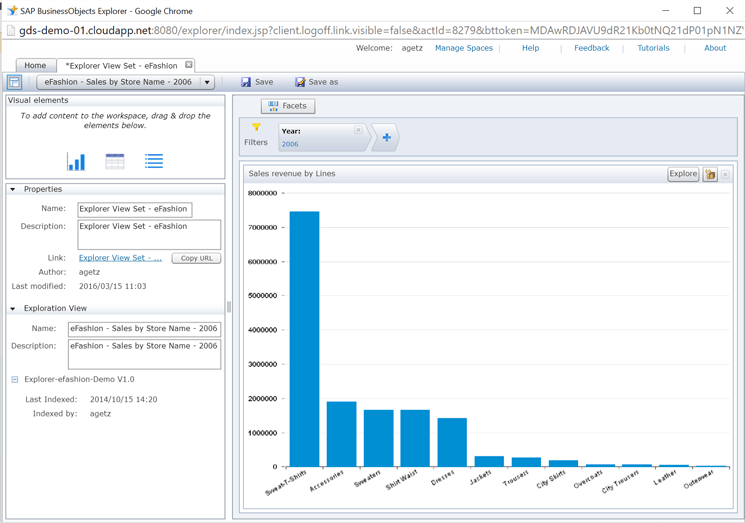Click the Properties Name input field

click(135, 209)
